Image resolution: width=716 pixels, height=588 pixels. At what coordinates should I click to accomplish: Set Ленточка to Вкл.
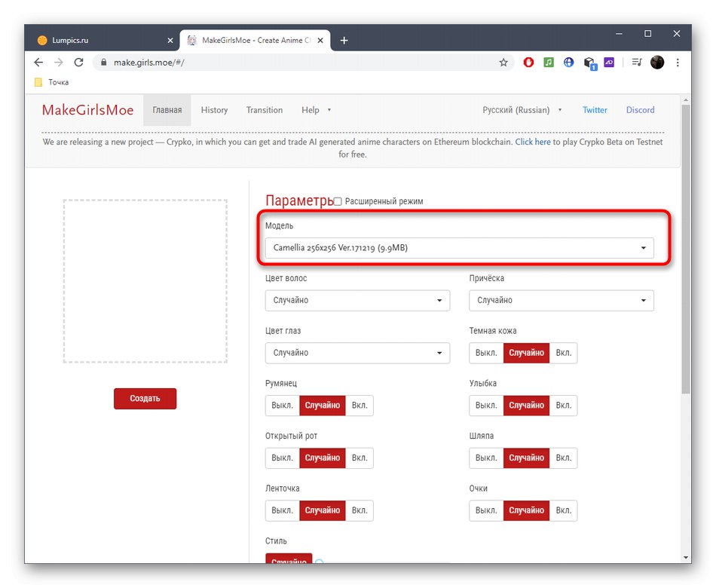(x=360, y=511)
